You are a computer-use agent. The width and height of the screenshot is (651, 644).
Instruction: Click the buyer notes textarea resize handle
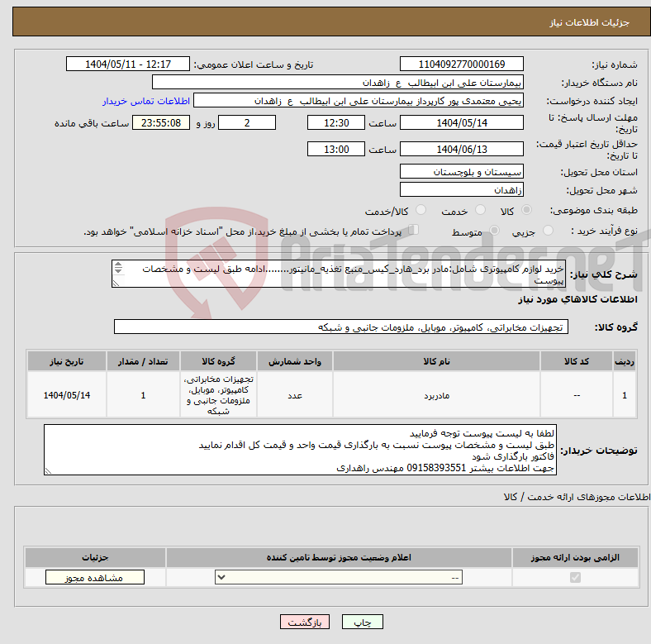coord(48,470)
